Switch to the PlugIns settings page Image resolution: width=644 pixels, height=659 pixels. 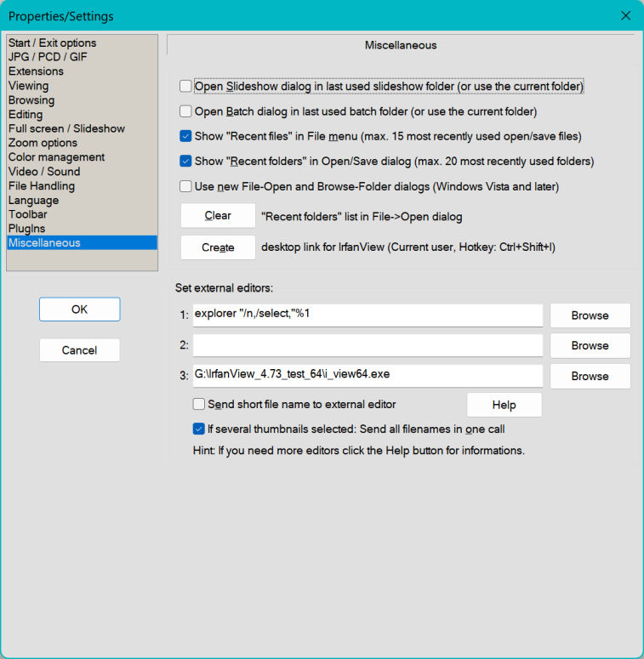tap(26, 229)
